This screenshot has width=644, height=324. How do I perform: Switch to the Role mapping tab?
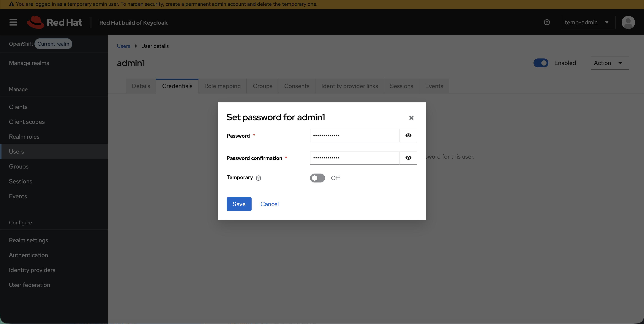(x=222, y=86)
